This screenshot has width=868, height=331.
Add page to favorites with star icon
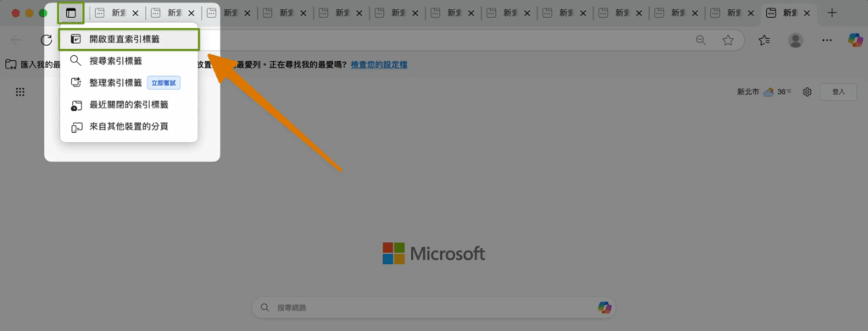pos(728,40)
